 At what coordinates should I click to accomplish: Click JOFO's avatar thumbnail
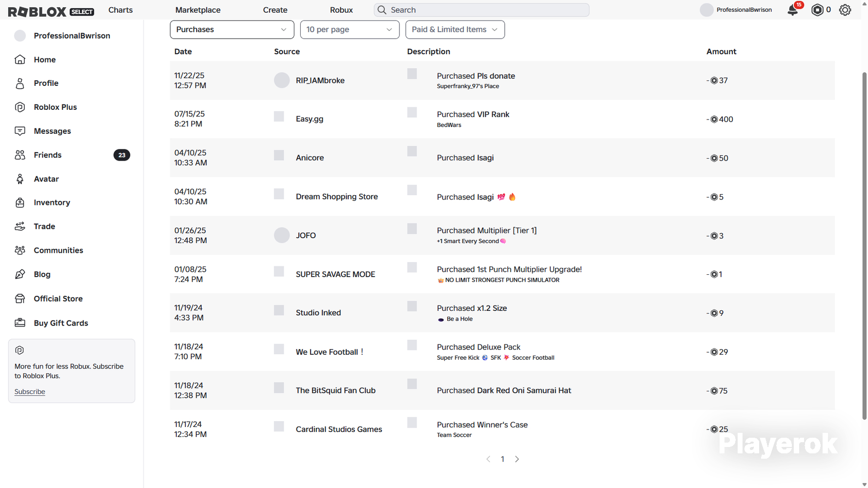pos(282,235)
